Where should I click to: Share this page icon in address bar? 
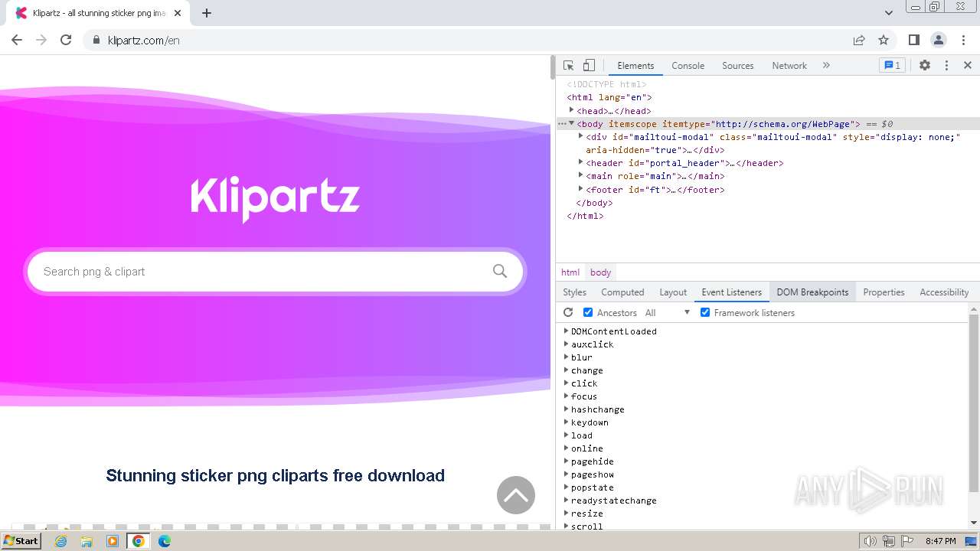click(859, 40)
